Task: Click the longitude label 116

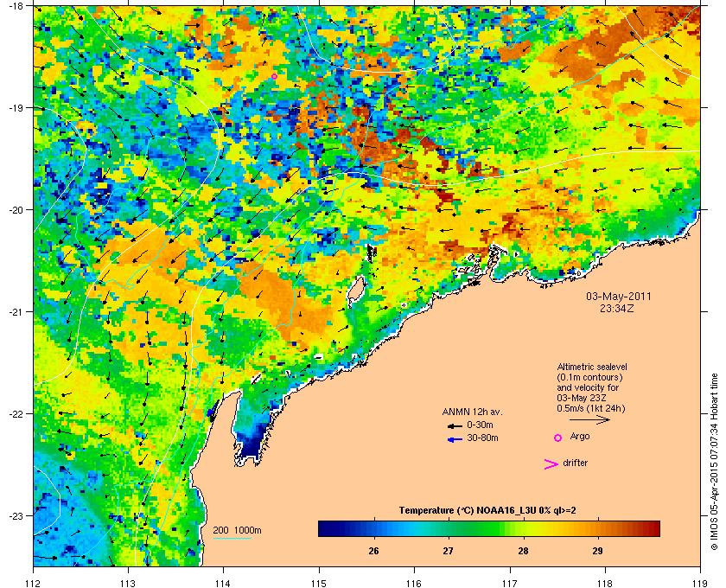Action: tap(414, 583)
